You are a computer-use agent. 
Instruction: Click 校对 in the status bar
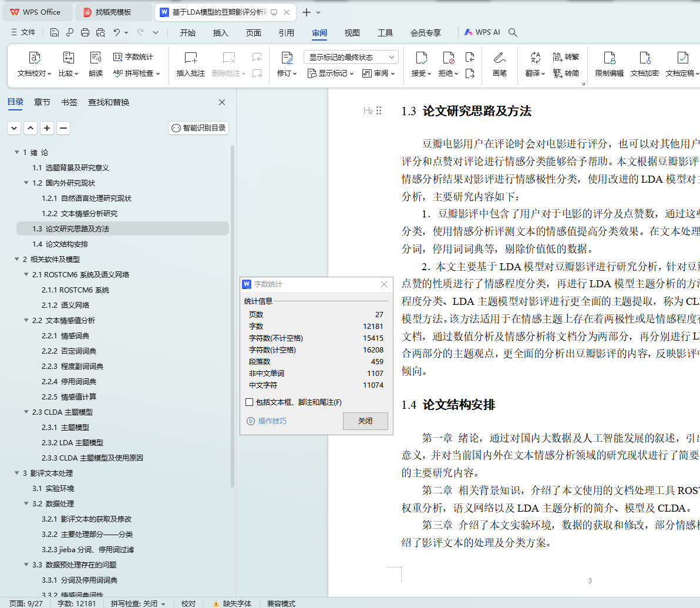189,603
